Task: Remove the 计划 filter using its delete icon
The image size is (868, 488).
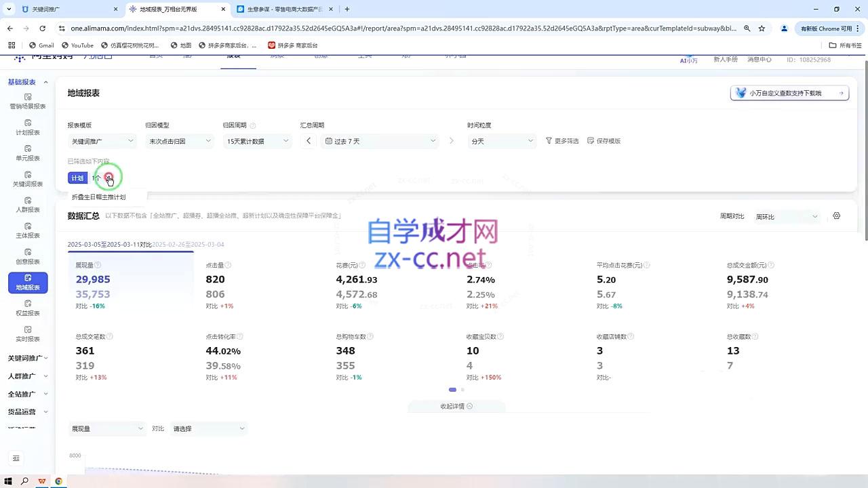Action: click(108, 178)
